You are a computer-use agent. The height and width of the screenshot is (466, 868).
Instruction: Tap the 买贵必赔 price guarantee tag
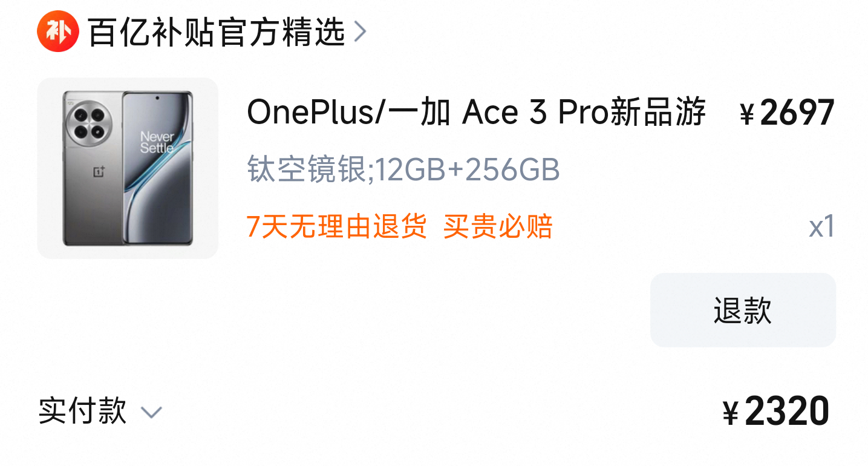(498, 227)
